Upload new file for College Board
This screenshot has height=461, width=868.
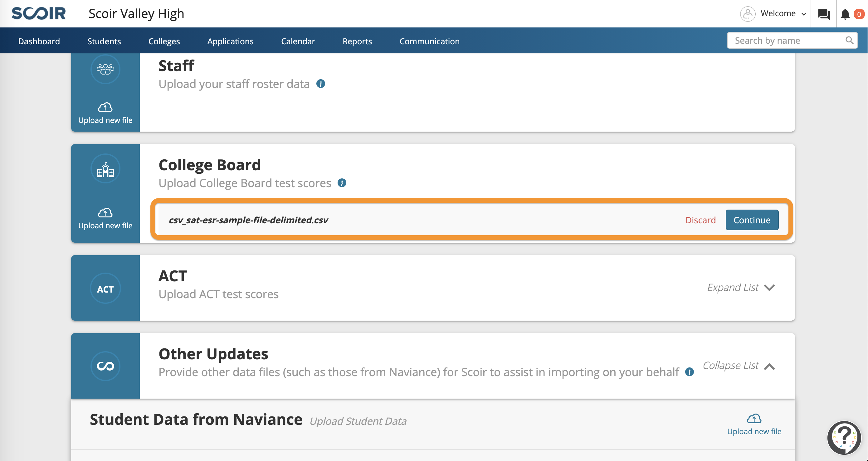105,219
